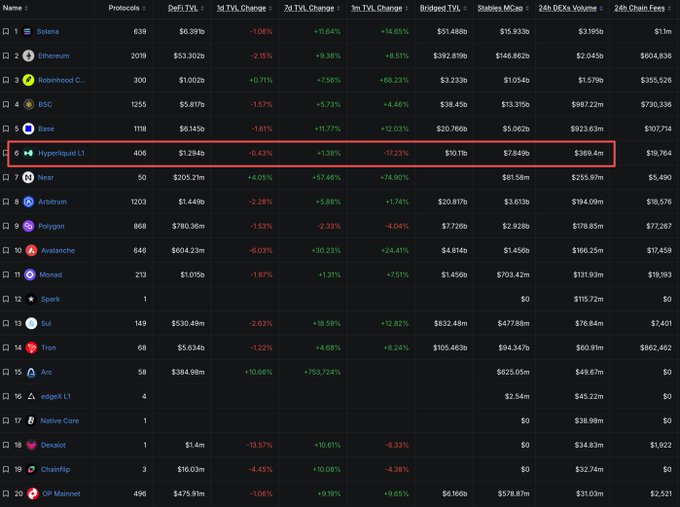Click the 24h DEXs Volume header label
The width and height of the screenshot is (680, 507).
567,8
